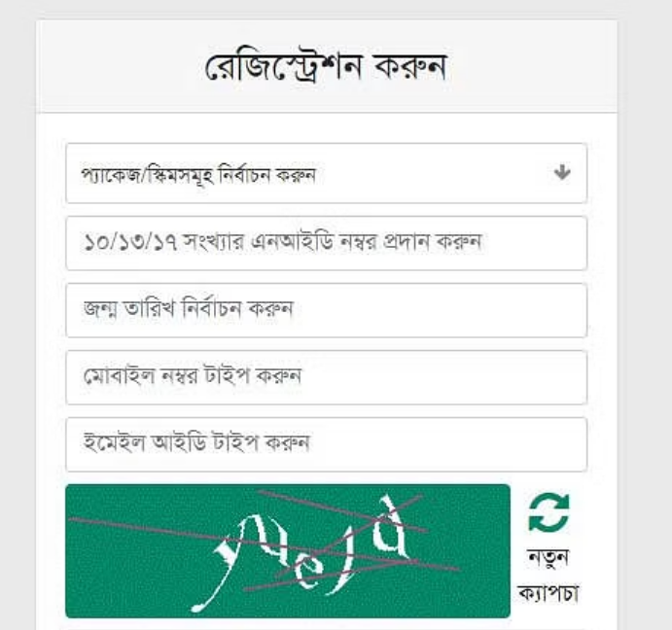Open the প্যাকেজ/স্কিমসমূহ নির্বাচন করুন dropdown

click(327, 173)
